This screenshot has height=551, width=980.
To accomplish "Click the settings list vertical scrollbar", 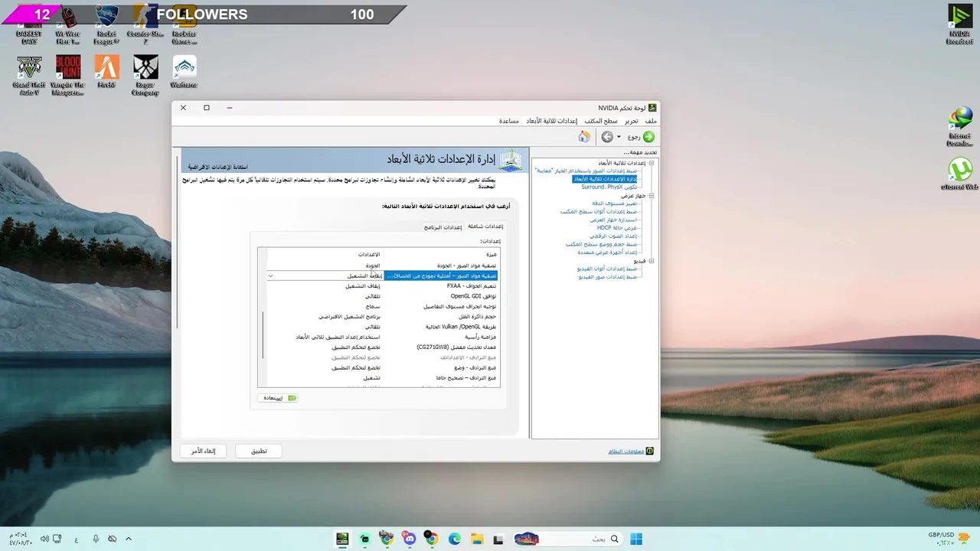I will (x=263, y=334).
